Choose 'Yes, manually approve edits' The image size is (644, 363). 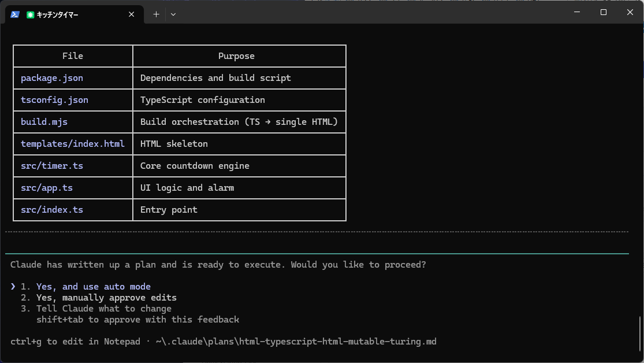point(106,298)
